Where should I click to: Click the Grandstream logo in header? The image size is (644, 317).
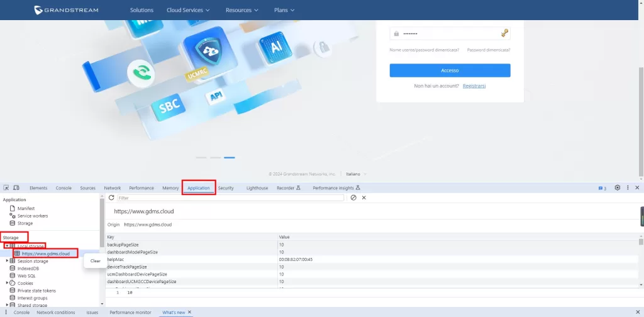pos(66,10)
